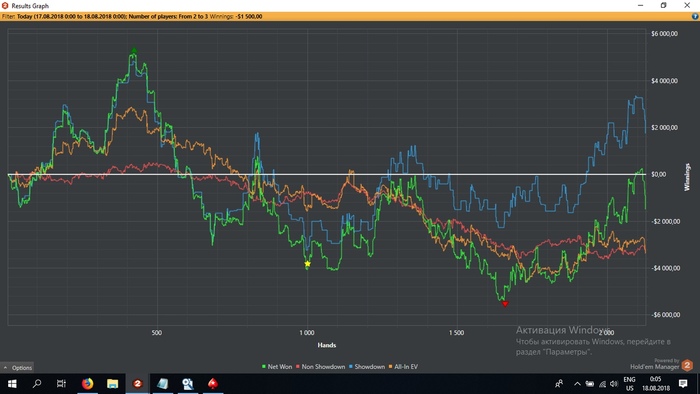Open Action Center notifications
Image resolution: width=700 pixels, height=394 pixels.
tap(683, 384)
